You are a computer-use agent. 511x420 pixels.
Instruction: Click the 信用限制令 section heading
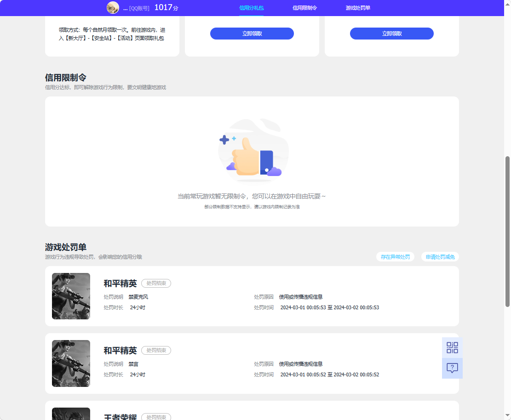[x=65, y=78]
